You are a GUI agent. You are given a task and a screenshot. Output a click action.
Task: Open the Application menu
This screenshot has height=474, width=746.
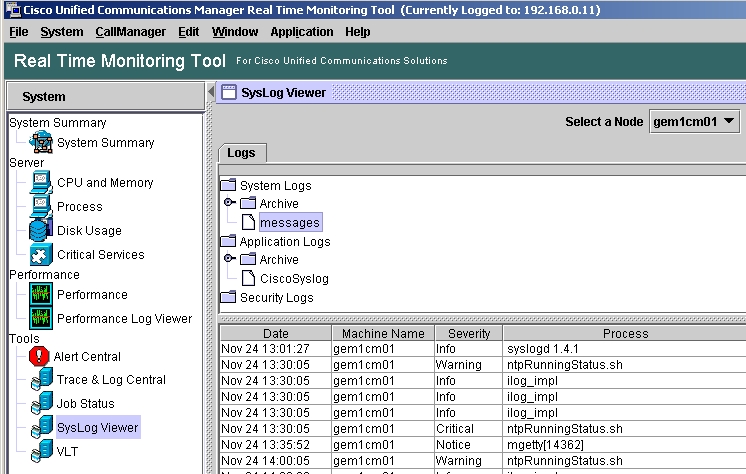pyautogui.click(x=302, y=32)
